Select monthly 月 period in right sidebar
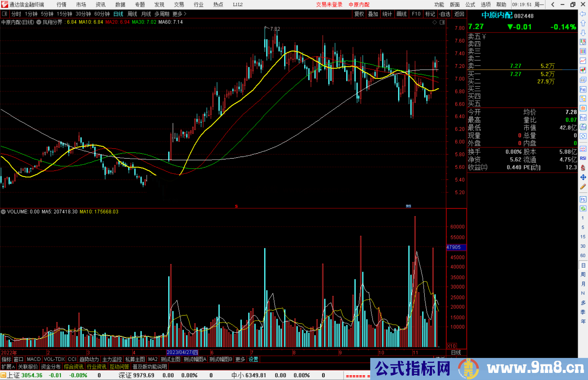Screen dimensions: 588x380 583,284
